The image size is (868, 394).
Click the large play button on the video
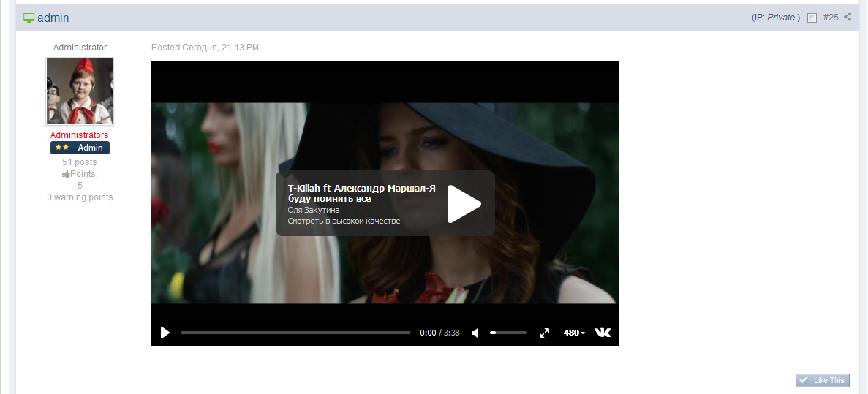click(x=464, y=204)
